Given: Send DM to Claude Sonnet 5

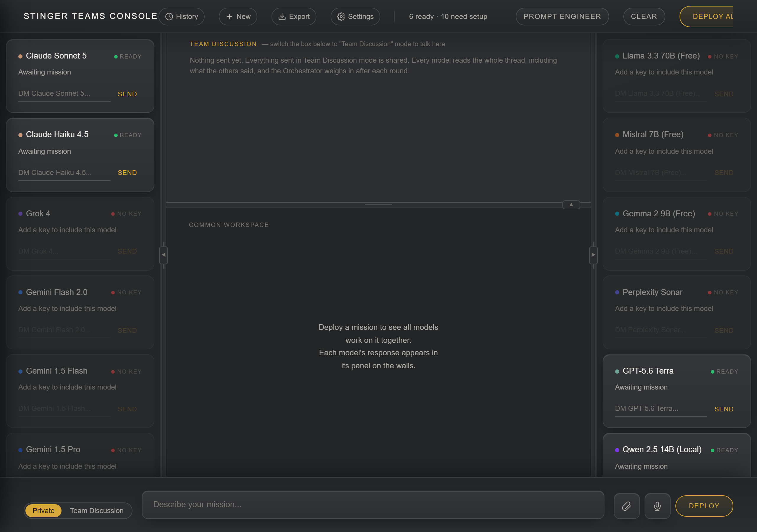Looking at the screenshot, I should (127, 94).
